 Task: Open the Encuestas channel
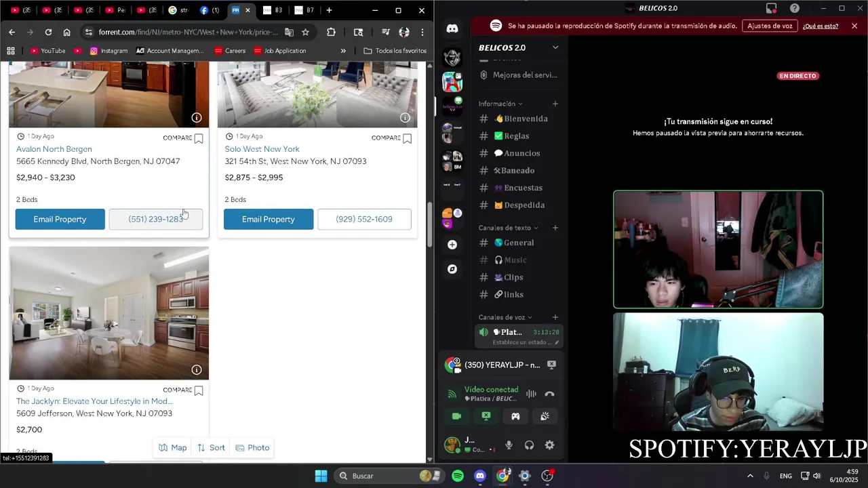[519, 188]
